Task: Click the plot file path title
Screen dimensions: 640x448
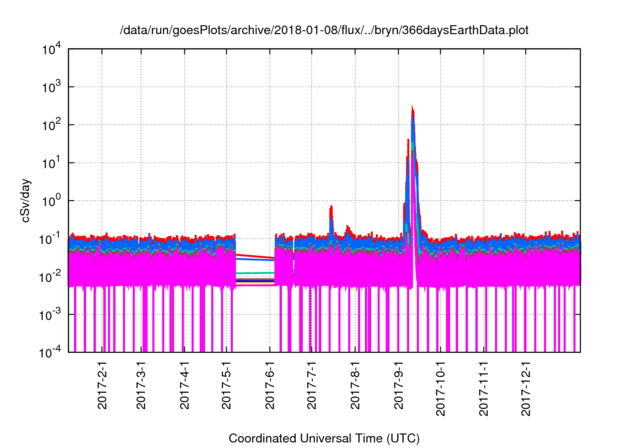Action: [324, 30]
